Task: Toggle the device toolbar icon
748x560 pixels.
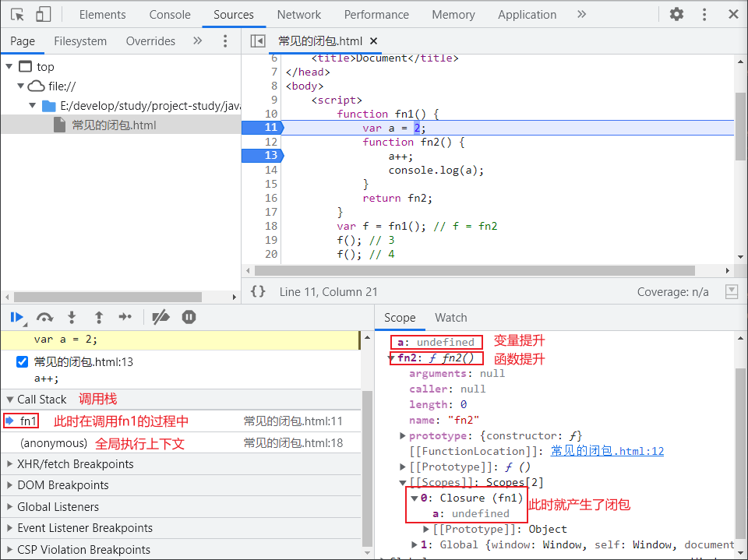Action: (x=43, y=14)
